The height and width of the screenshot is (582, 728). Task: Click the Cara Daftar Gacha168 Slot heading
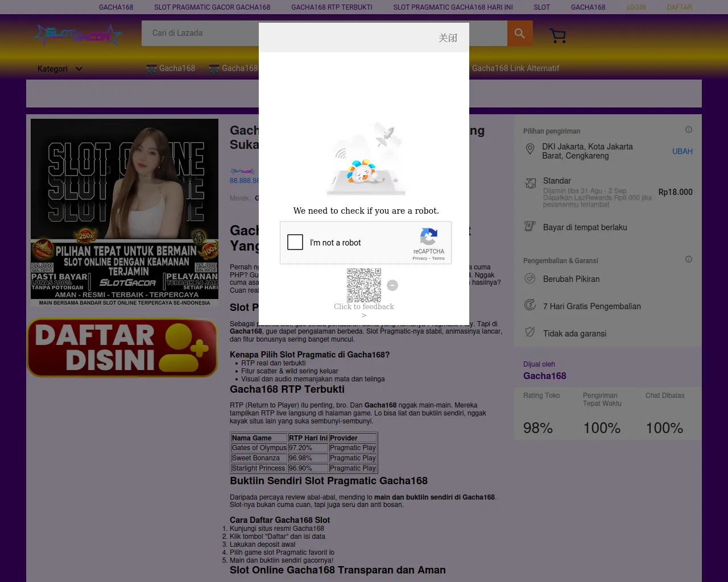click(280, 520)
